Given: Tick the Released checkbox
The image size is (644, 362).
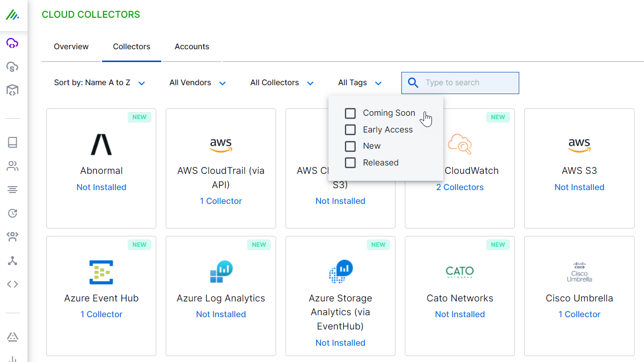Looking at the screenshot, I should point(350,163).
